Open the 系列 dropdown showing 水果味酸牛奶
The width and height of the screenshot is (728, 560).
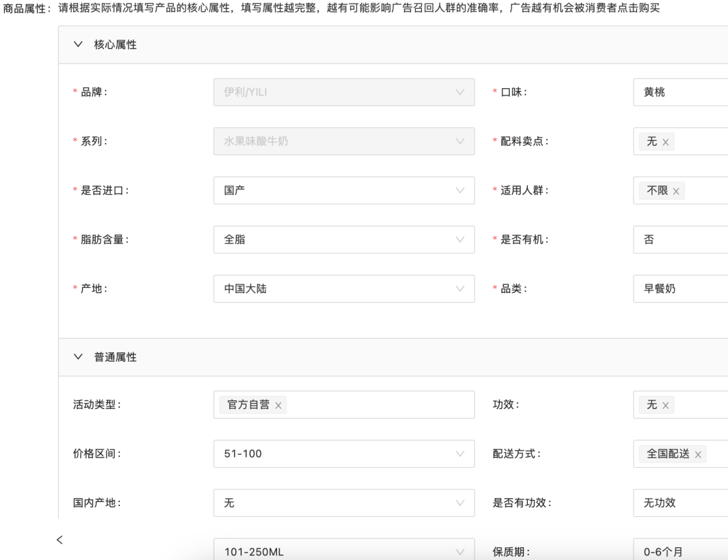click(x=344, y=141)
